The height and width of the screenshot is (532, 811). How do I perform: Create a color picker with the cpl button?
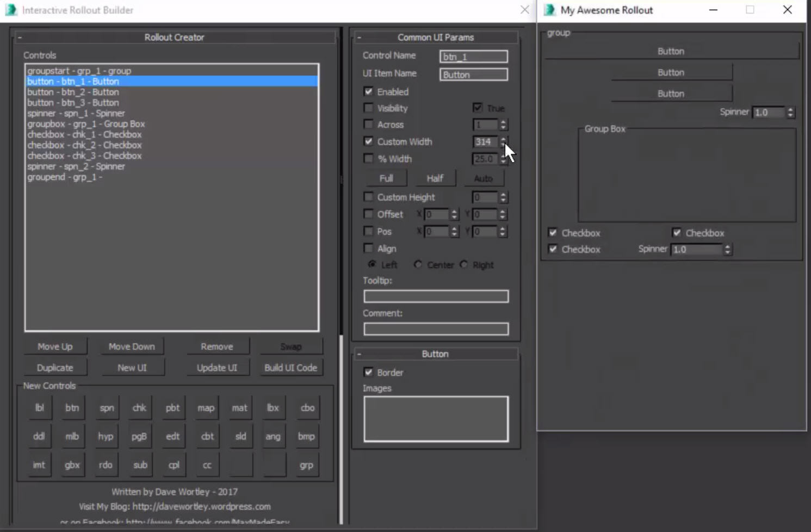point(174,465)
